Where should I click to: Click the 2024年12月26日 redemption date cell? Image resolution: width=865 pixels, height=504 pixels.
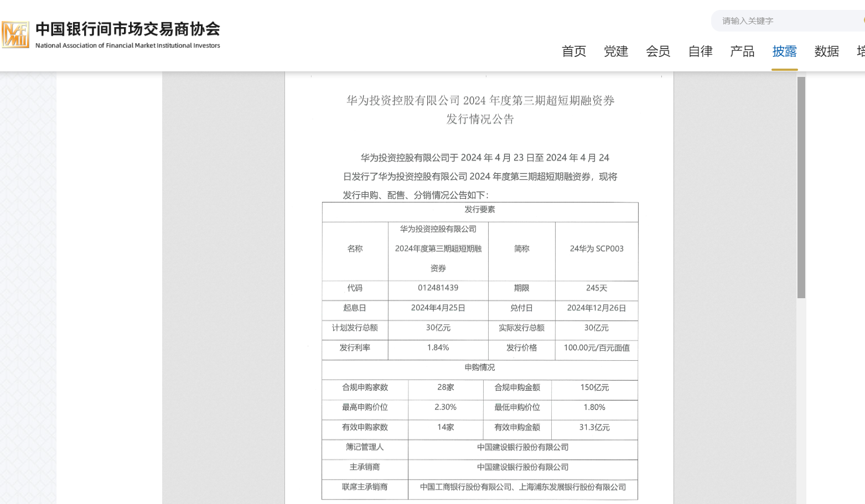597,308
